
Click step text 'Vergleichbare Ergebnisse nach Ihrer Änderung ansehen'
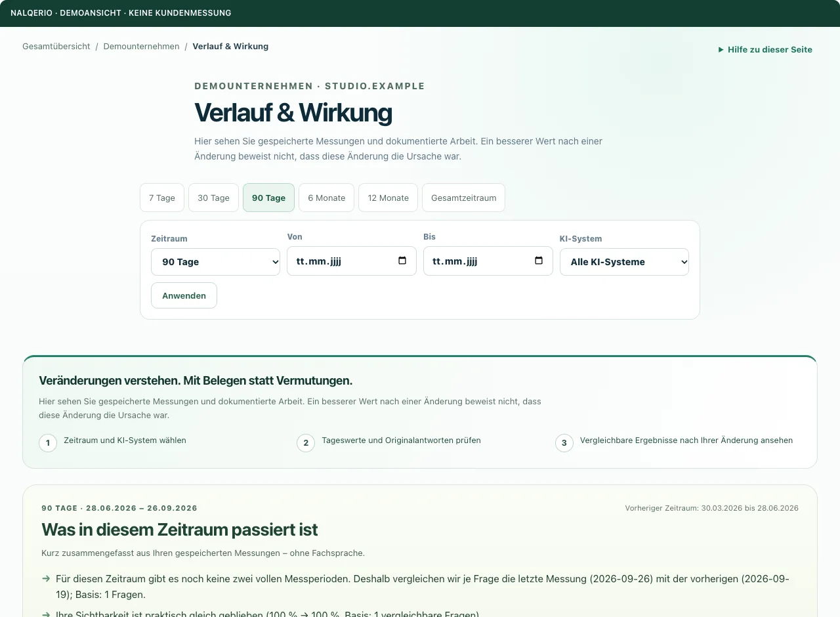click(686, 440)
